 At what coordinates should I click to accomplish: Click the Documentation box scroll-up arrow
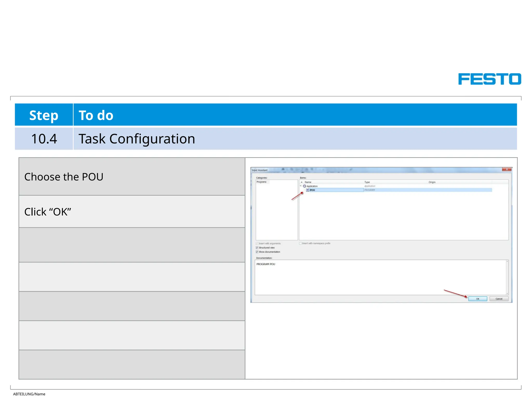point(507,262)
